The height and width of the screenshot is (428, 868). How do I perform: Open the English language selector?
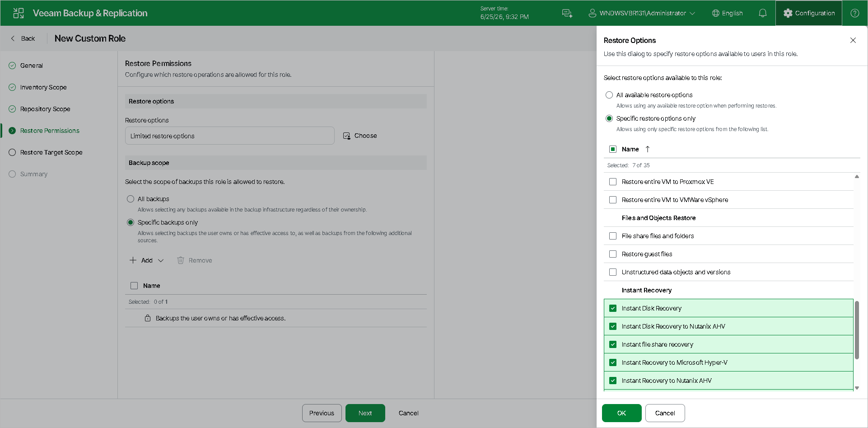coord(727,13)
